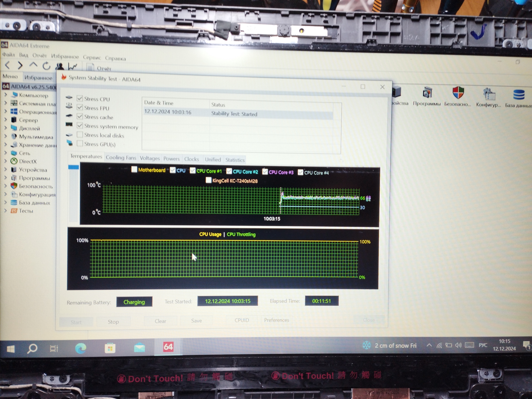The width and height of the screenshot is (532, 399).
Task: Toggle CPU Core #3 graph checkbox
Action: tap(265, 172)
